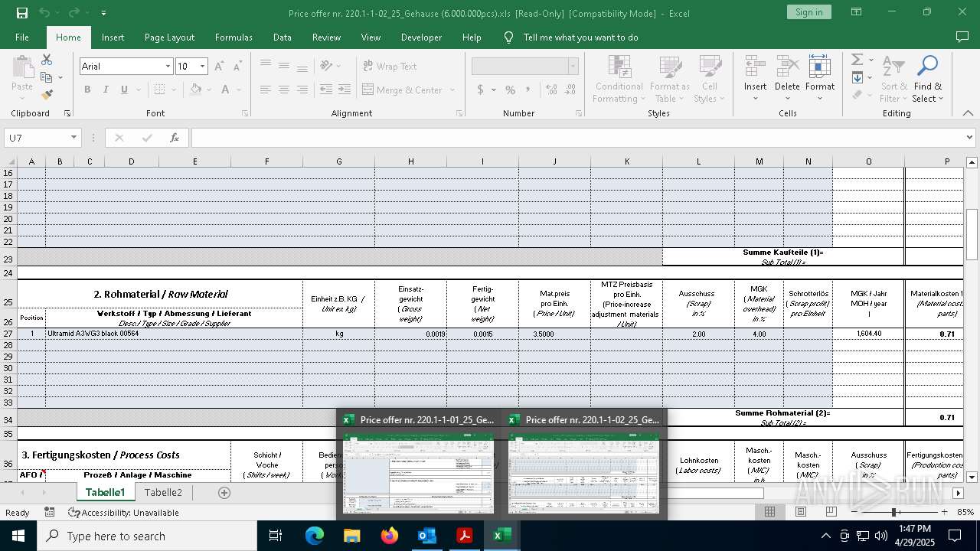Open Find & Select menu

coord(928,79)
